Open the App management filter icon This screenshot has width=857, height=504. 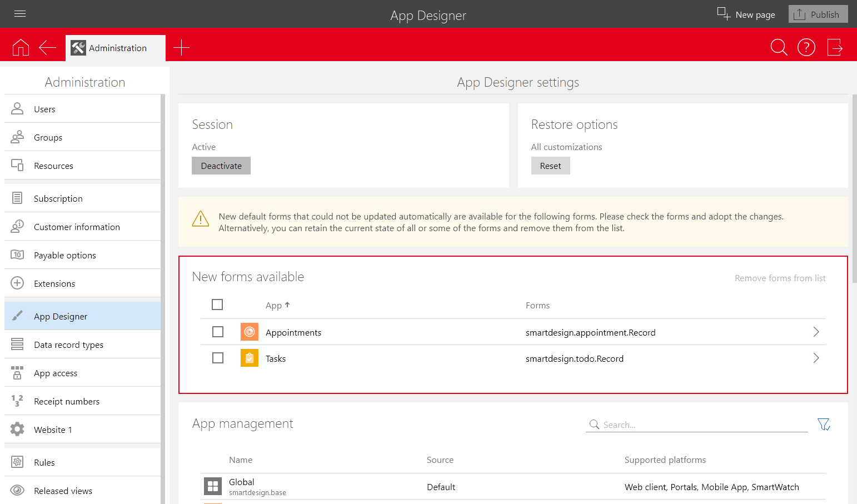point(824,425)
